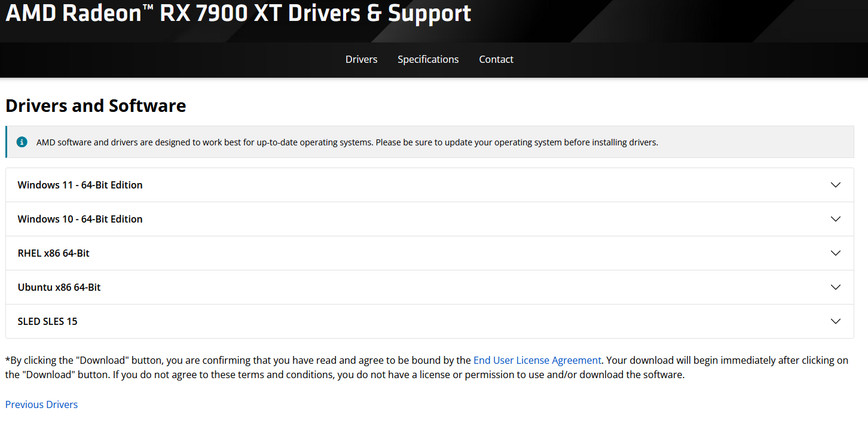868x423 pixels.
Task: Expand the SLED SLES 15 chevron
Action: point(836,321)
